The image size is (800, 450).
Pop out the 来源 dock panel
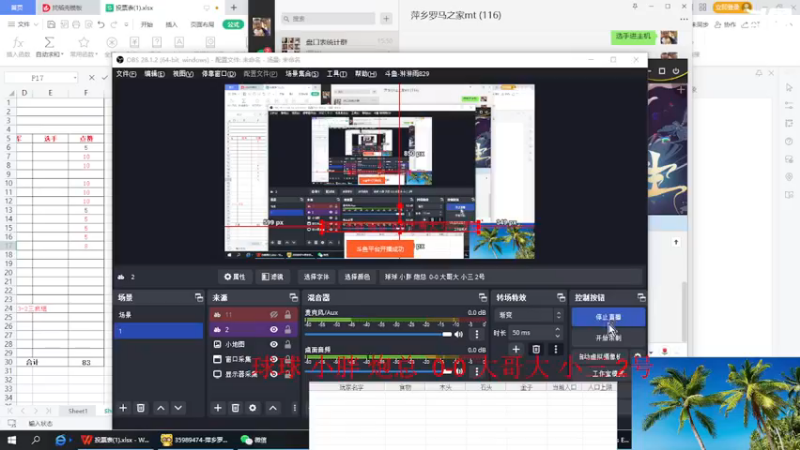point(293,297)
